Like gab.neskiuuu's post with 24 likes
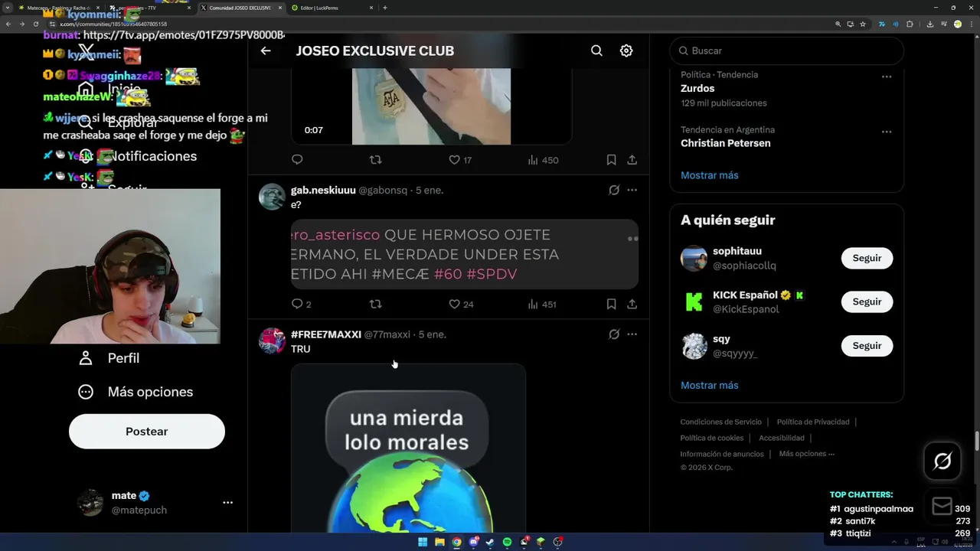Viewport: 980px width, 551px height. (461, 304)
